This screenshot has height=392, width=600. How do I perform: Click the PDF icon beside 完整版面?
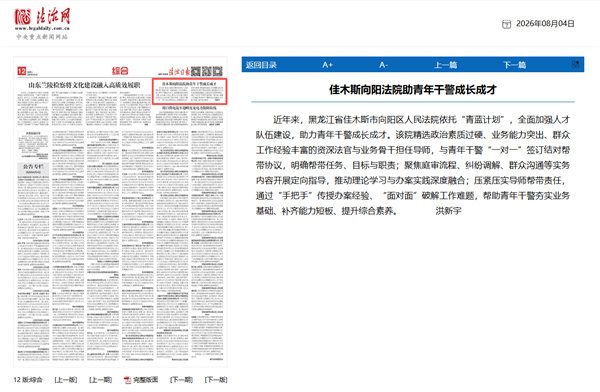[127, 380]
